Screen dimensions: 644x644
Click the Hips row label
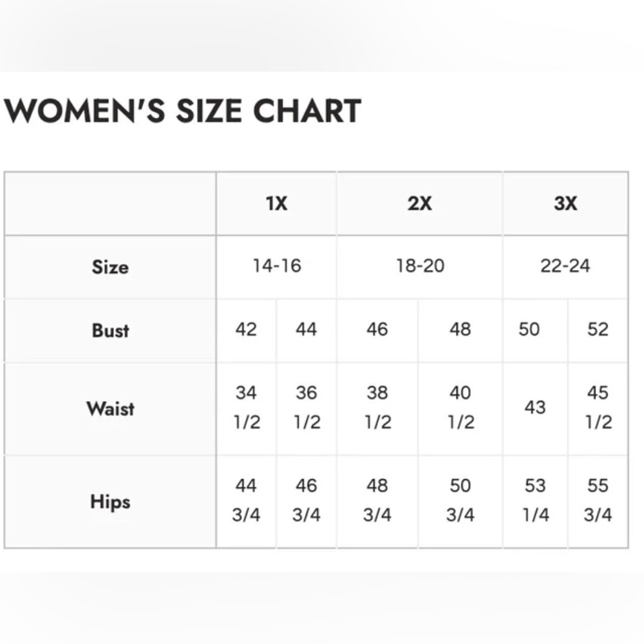pyautogui.click(x=110, y=502)
